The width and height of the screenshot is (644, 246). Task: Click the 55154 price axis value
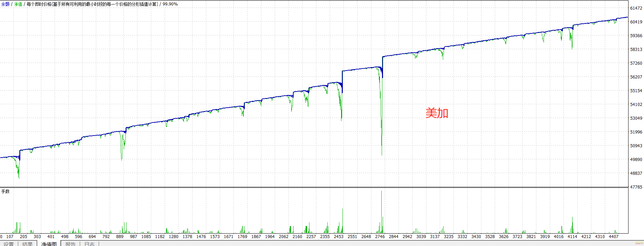coord(636,90)
